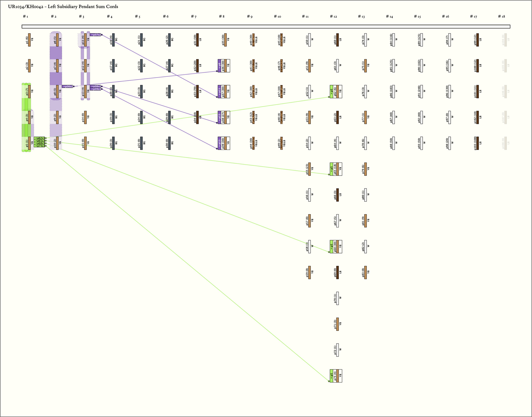Click the cord label p22 (3)
This screenshot has width=532, height=417.
[x=139, y=66]
